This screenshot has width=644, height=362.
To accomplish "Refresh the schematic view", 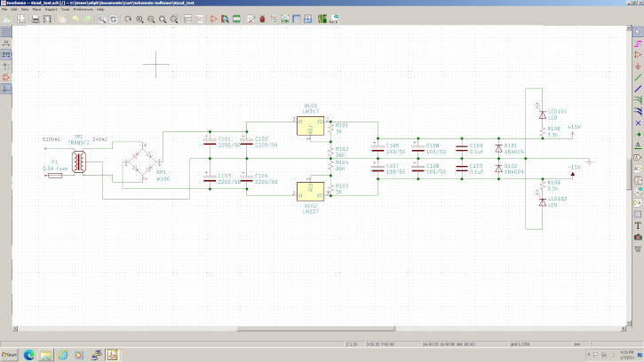I will (128, 19).
